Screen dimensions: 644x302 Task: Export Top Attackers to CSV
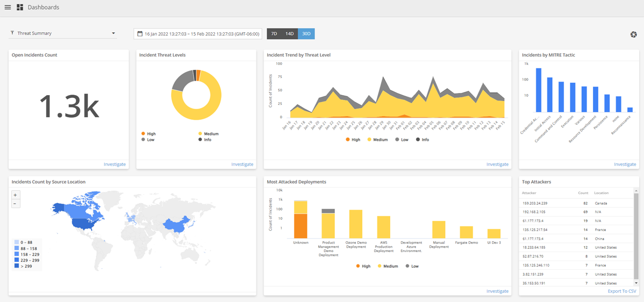(x=622, y=291)
